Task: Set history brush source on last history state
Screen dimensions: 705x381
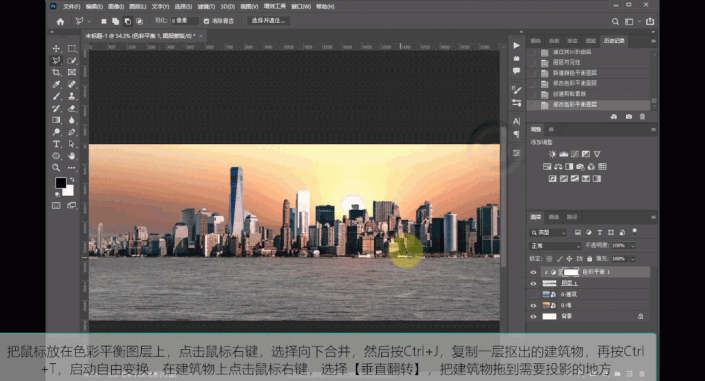Action: (532, 105)
